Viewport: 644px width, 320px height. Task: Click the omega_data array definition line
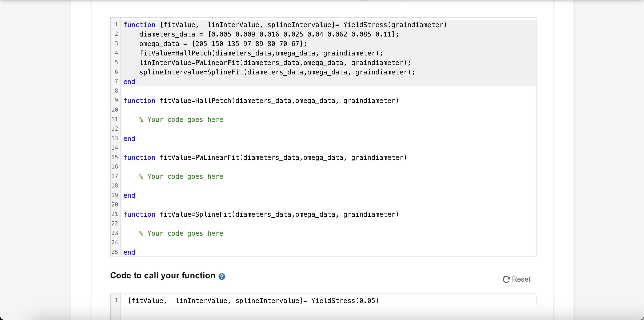223,44
